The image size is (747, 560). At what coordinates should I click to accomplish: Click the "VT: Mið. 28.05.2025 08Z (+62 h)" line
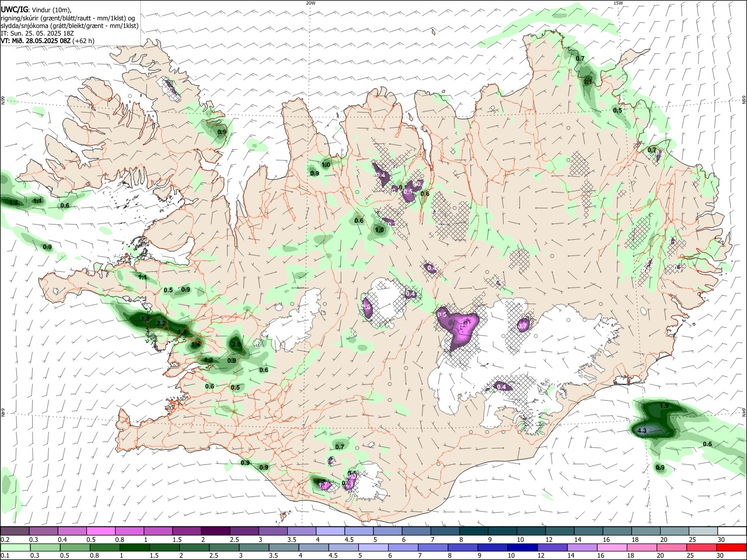47,41
